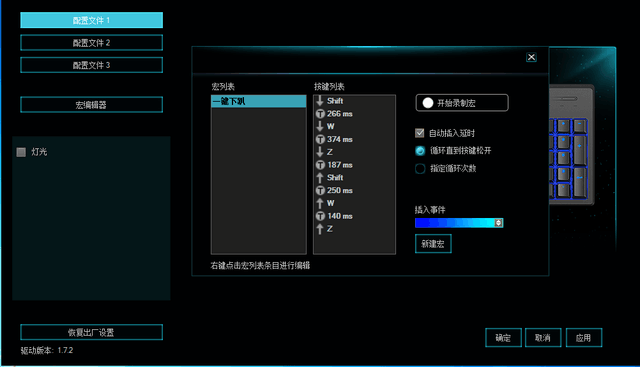Viewport: 640px width, 367px height.
Task: Switch to 配置文件 2 profile
Action: point(91,42)
